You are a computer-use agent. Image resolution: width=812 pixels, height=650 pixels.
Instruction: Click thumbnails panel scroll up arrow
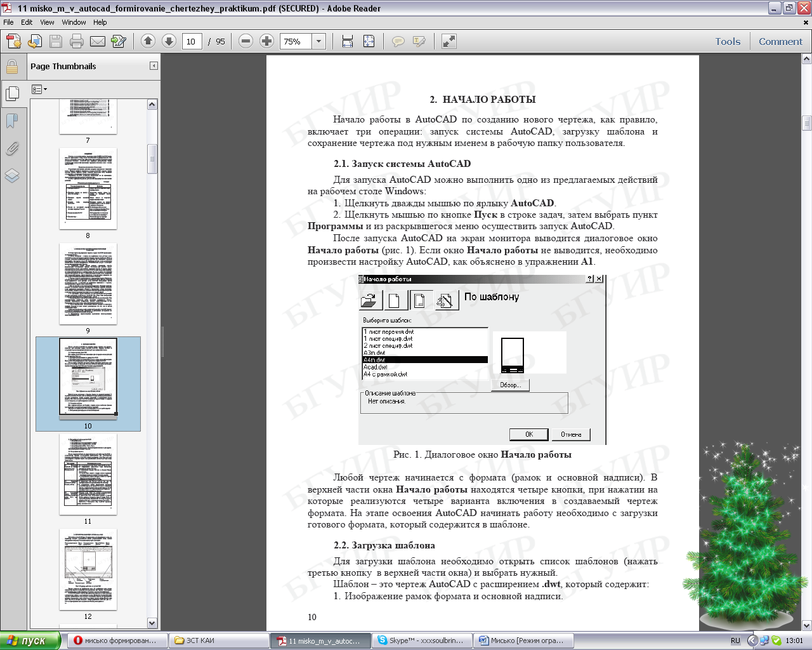(152, 104)
